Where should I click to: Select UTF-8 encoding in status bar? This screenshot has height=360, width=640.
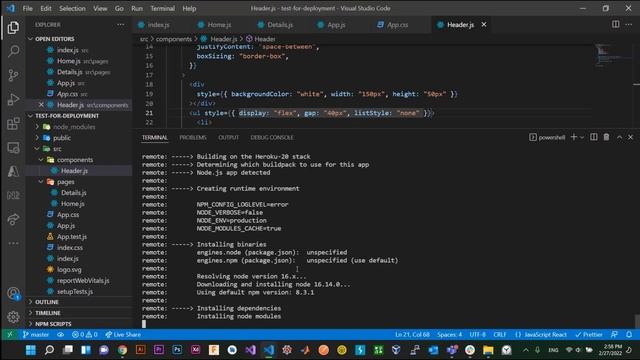[478, 335]
